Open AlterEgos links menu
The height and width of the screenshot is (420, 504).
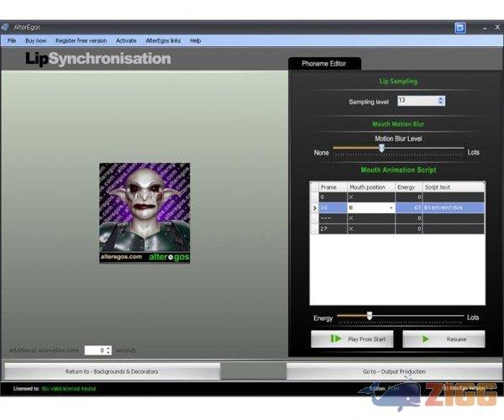coord(163,40)
